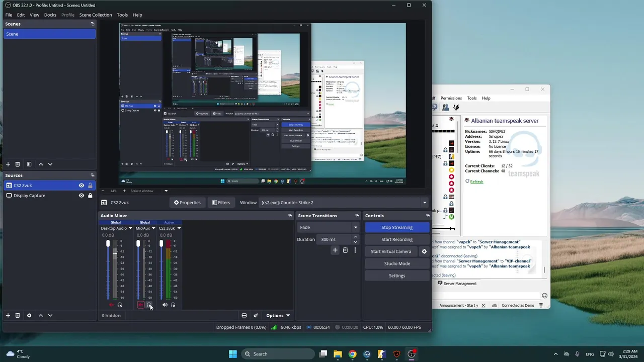This screenshot has height=362, width=644.
Task: Pop out the Scenes dock icon
Action: click(x=92, y=24)
